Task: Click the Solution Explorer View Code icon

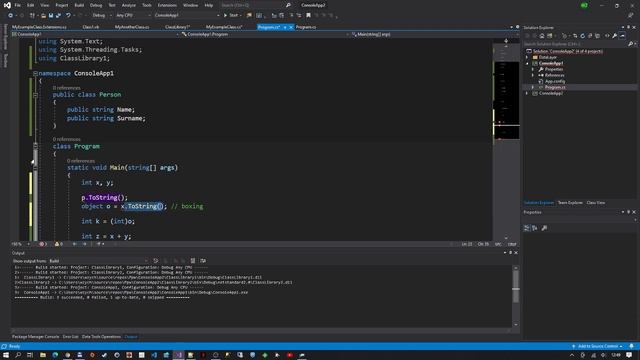Action: [x=607, y=36]
